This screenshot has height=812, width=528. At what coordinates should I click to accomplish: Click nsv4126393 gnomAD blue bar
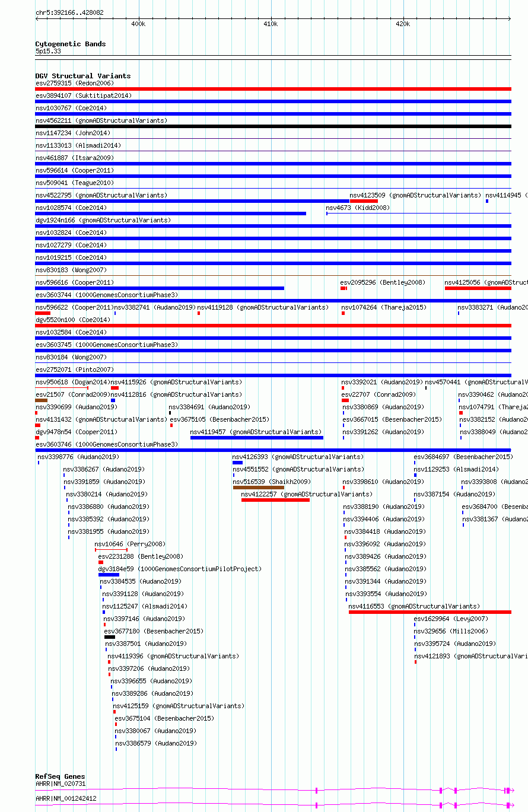click(x=237, y=463)
